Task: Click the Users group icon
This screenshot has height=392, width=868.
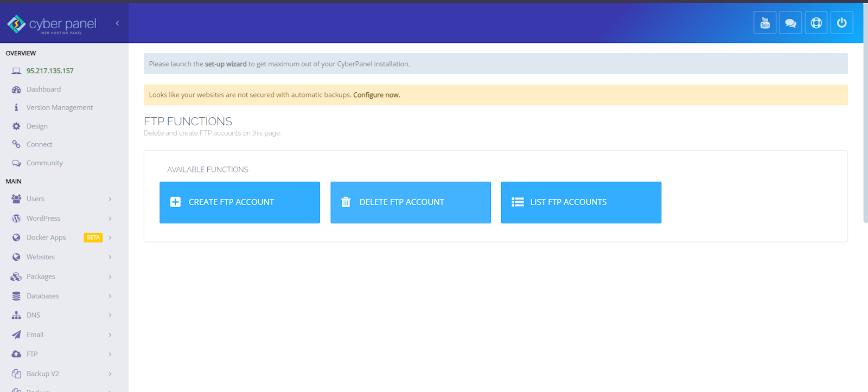Action: pyautogui.click(x=16, y=199)
